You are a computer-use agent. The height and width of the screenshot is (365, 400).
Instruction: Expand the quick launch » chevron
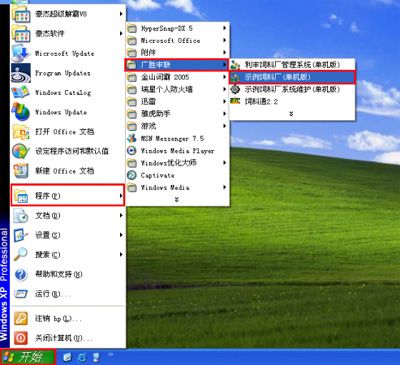coord(111,355)
